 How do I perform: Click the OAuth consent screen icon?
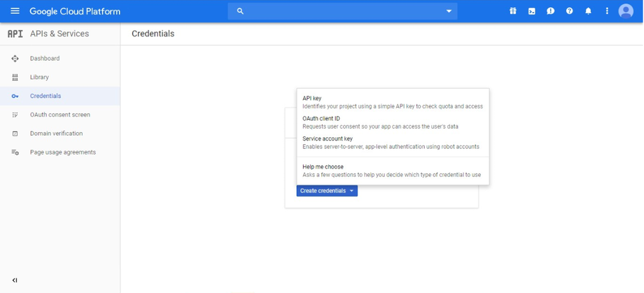coord(15,115)
